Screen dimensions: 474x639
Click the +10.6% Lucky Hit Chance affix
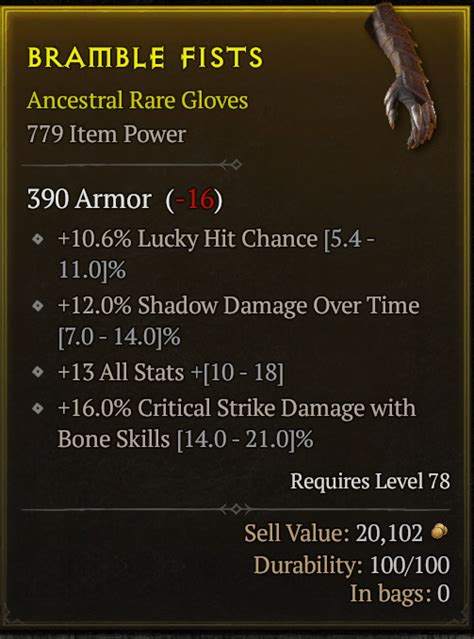tap(216, 254)
